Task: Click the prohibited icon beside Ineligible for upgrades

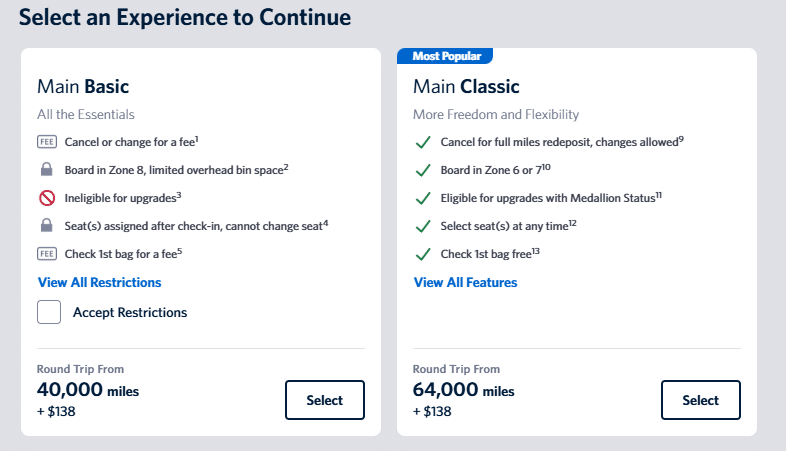Action: (x=47, y=198)
